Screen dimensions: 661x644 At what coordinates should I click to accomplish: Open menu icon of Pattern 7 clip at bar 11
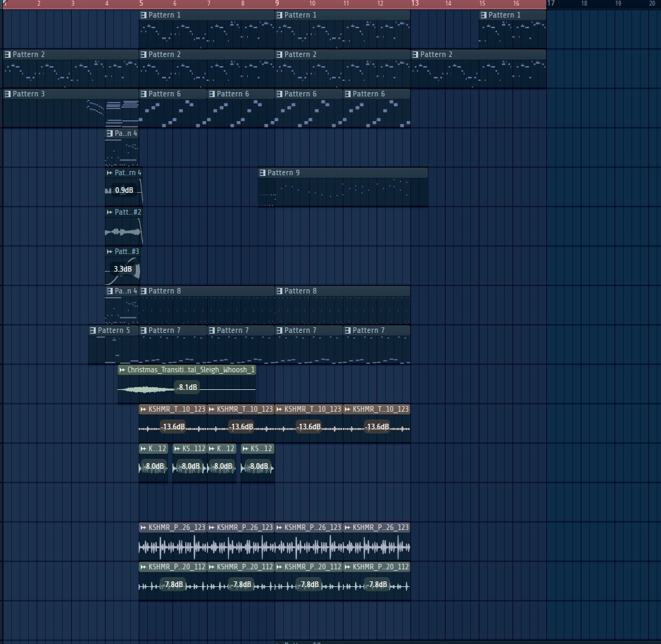coord(347,330)
